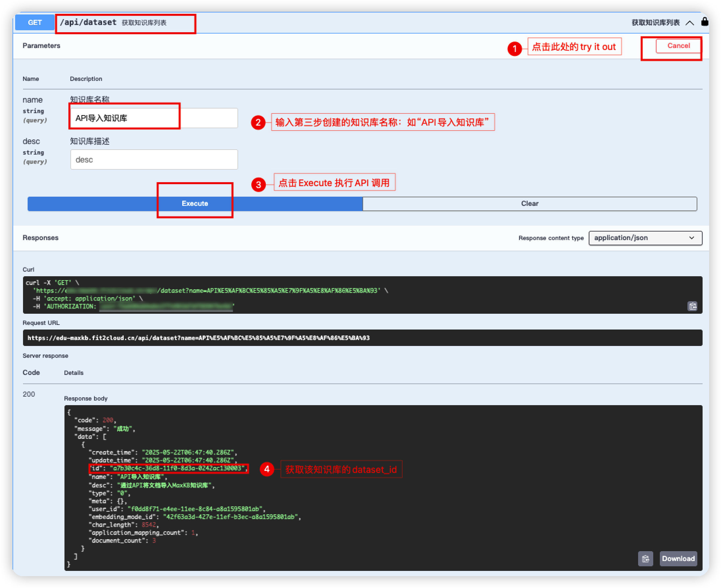Download the response body
The width and height of the screenshot is (721, 588).
click(x=678, y=558)
